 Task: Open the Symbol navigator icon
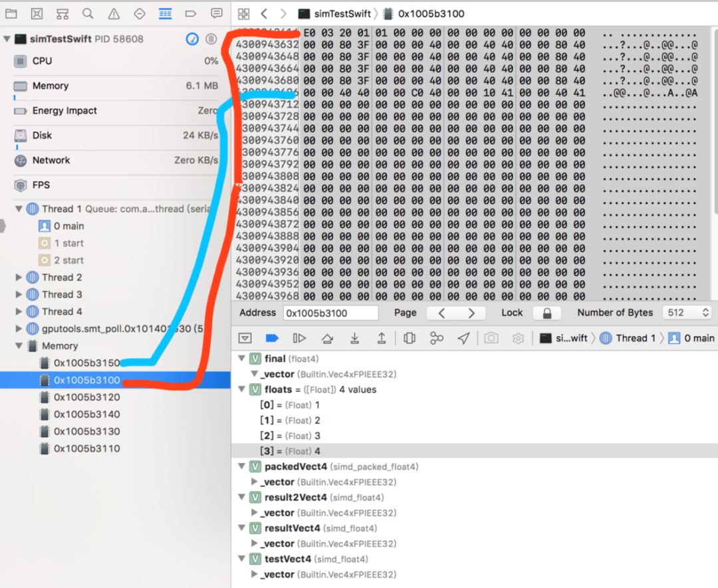[x=62, y=14]
